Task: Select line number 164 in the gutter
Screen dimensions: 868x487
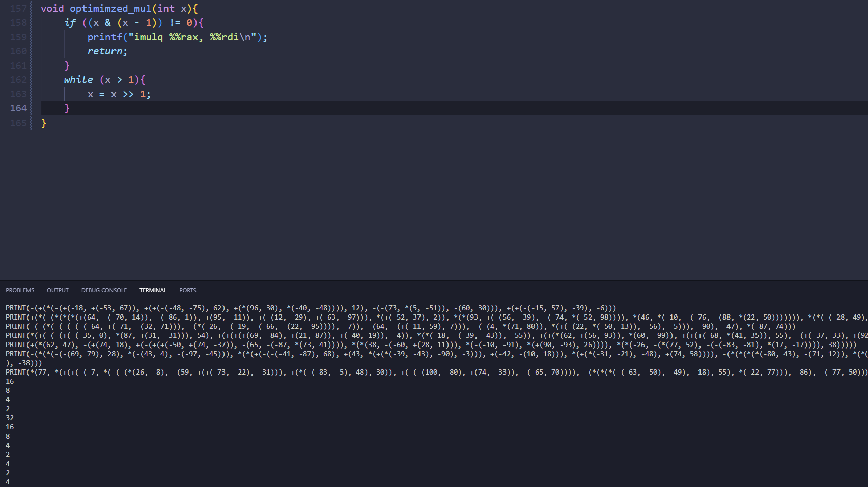Action: [18, 108]
